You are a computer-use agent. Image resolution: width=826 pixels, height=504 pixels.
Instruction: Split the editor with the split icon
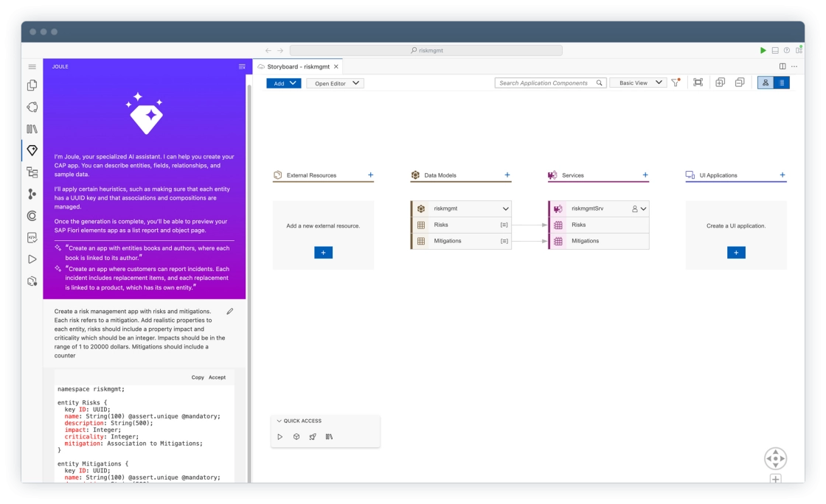[x=782, y=67]
